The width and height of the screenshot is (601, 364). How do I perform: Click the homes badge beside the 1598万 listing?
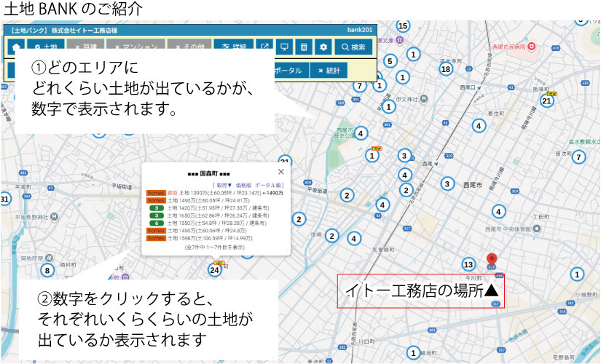[x=156, y=238]
